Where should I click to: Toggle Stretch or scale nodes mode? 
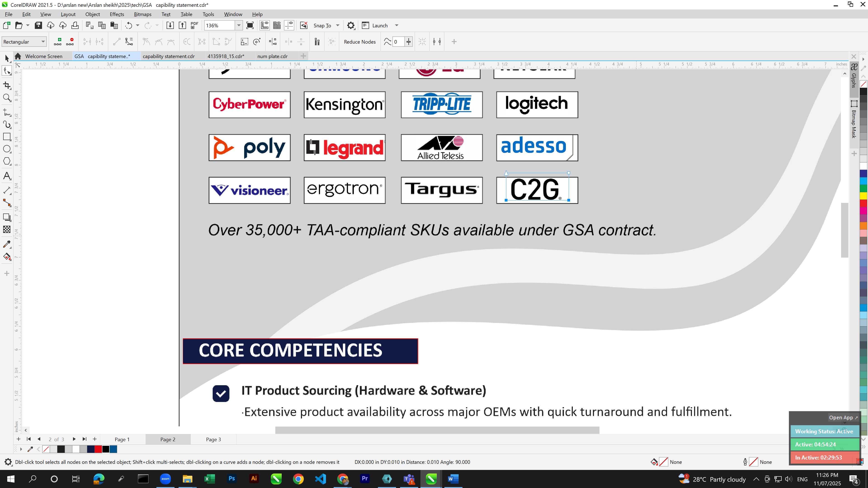pos(244,41)
